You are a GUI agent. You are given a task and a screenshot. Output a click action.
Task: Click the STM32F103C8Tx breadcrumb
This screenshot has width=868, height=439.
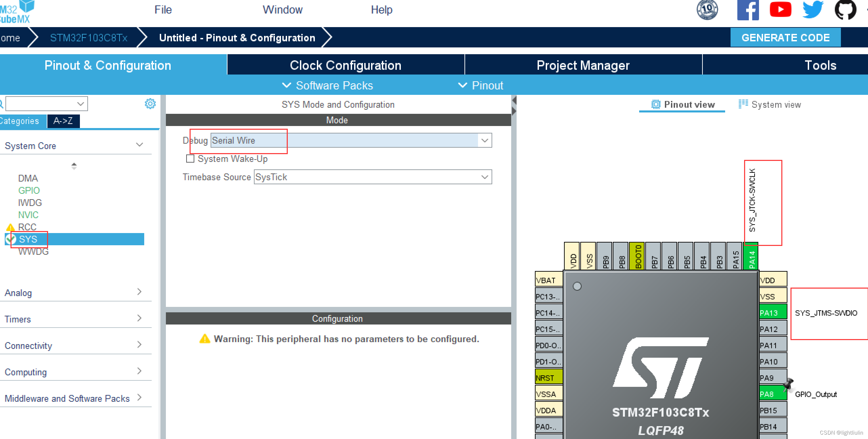click(x=89, y=38)
